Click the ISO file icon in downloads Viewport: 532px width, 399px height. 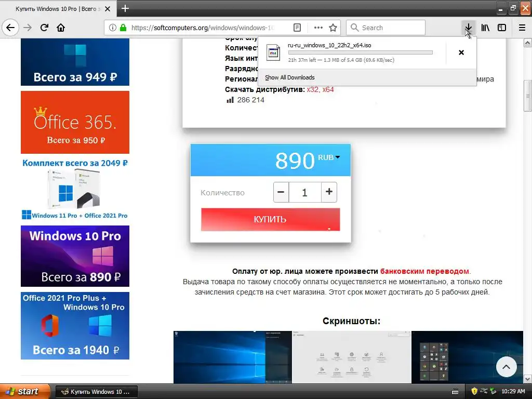(273, 52)
